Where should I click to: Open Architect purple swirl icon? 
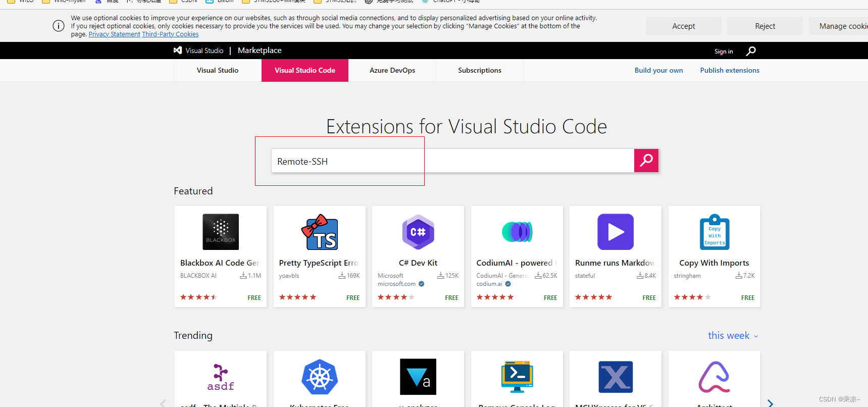(x=714, y=377)
